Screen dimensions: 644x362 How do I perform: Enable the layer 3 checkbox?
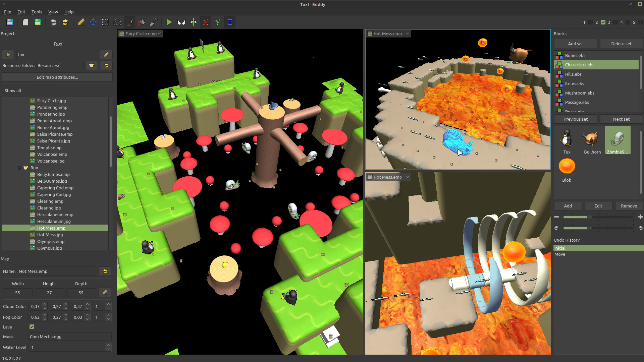pyautogui.click(x=615, y=22)
